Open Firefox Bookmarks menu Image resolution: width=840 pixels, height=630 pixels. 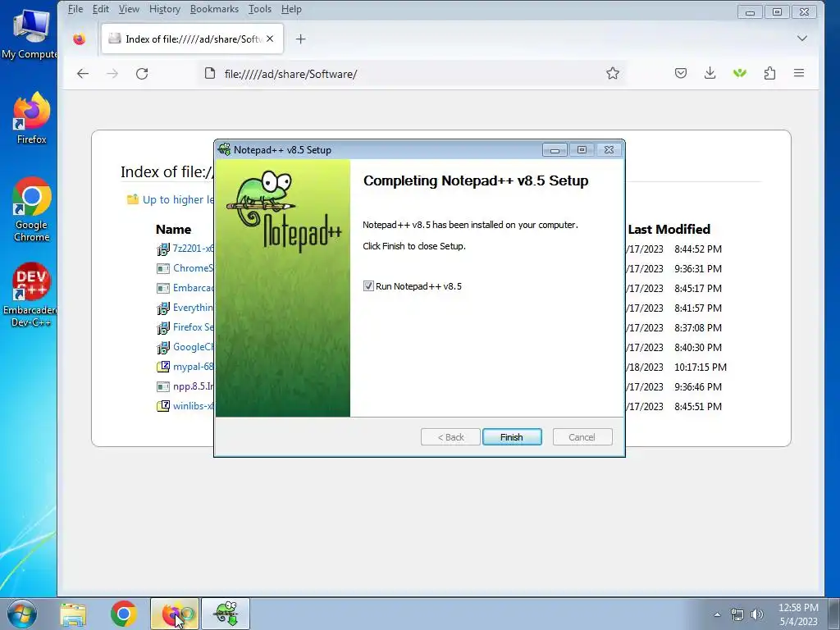pyautogui.click(x=214, y=9)
